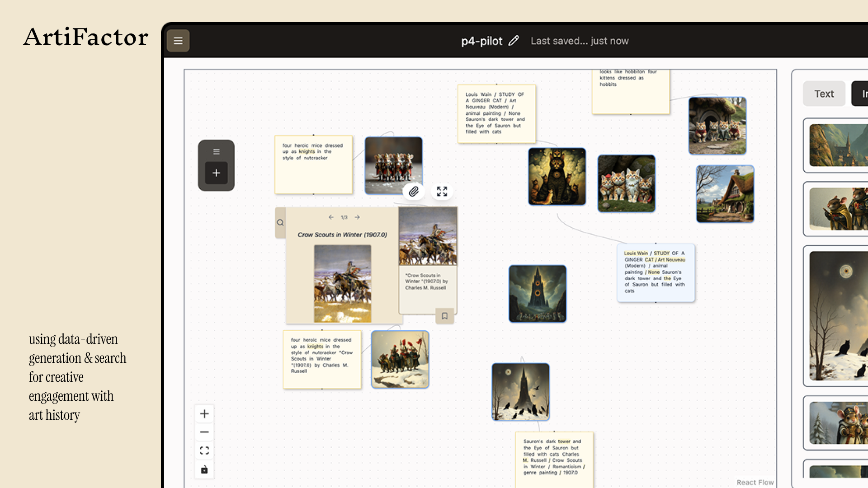Select the hobbit house image node
This screenshot has width=868, height=488.
pos(725,194)
